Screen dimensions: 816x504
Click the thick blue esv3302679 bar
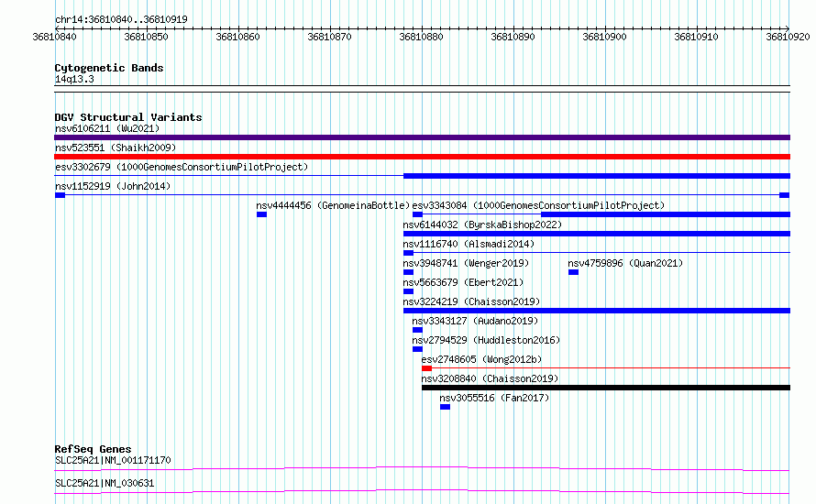point(596,176)
